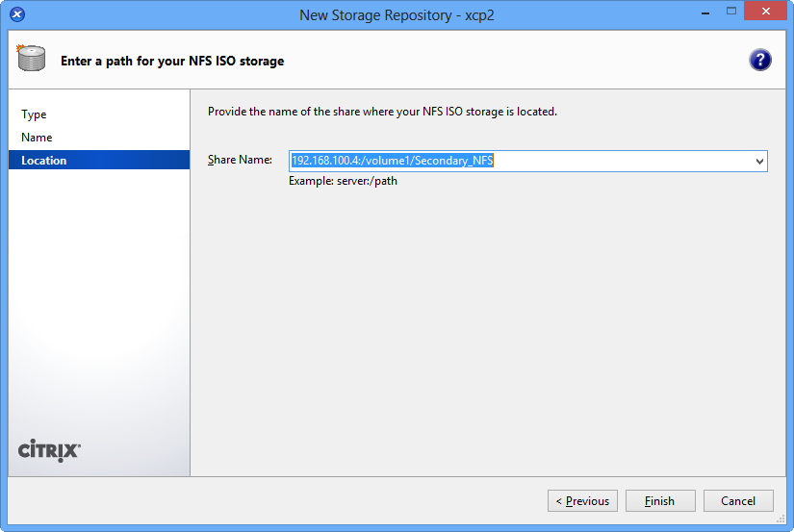Open help with the blue question mark

[x=760, y=61]
